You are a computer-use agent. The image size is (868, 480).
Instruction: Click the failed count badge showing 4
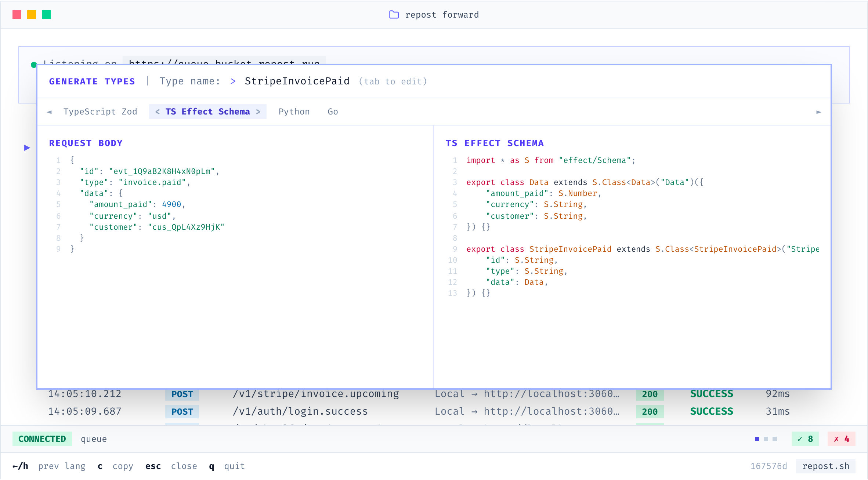click(841, 439)
